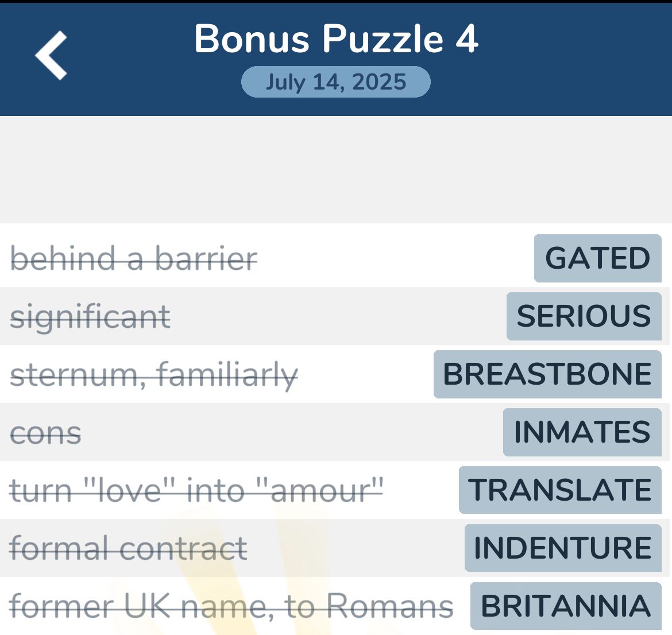Click the July 14, 2025 date pill
Screen dimensions: 672x635
click(335, 82)
